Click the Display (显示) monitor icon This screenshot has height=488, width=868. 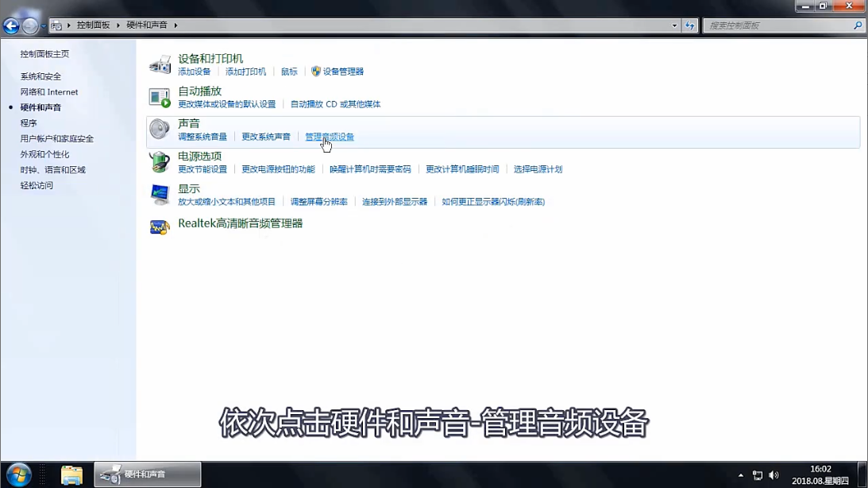pos(160,195)
